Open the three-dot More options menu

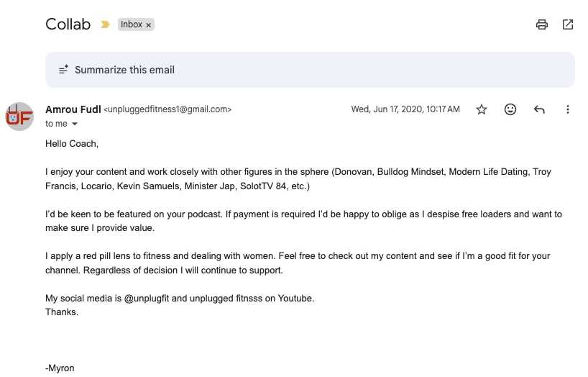pyautogui.click(x=568, y=109)
